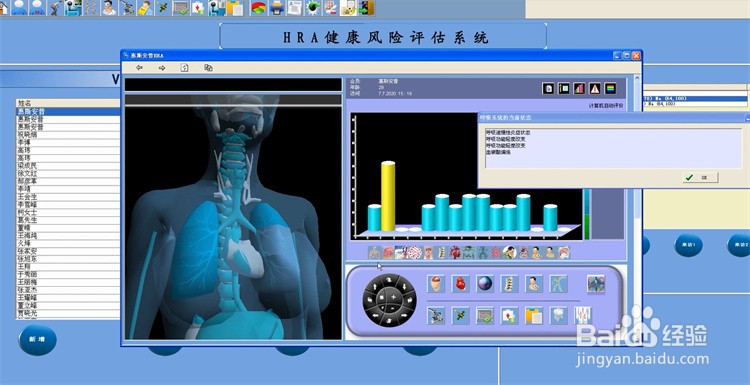Select patient 柯女士 in name list
Screen dimensions: 750x385
(67, 212)
